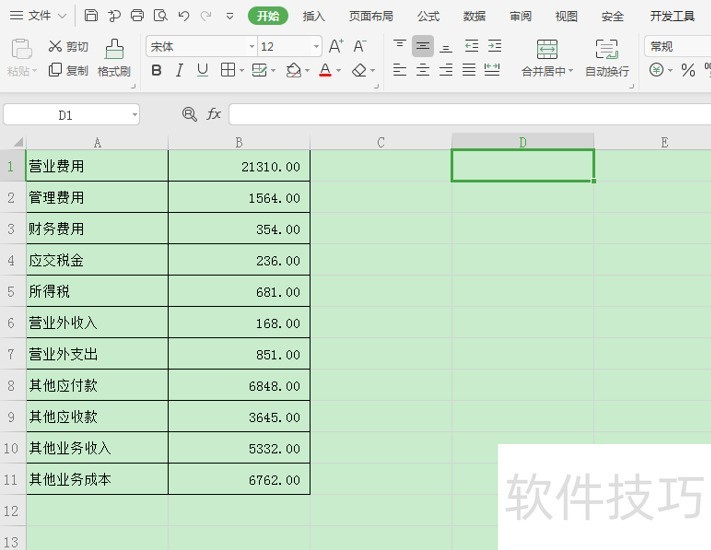Click the Print Preview icon
711x550 pixels.
click(x=161, y=16)
